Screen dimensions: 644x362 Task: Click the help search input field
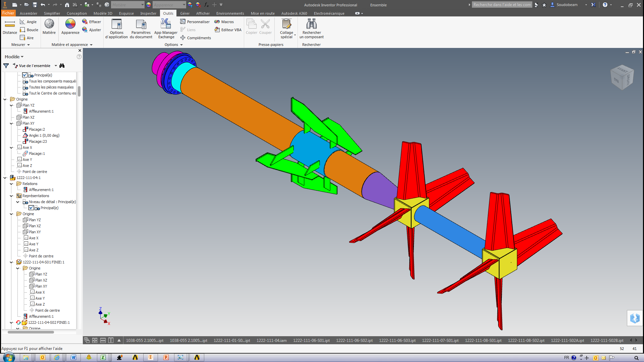(x=502, y=5)
